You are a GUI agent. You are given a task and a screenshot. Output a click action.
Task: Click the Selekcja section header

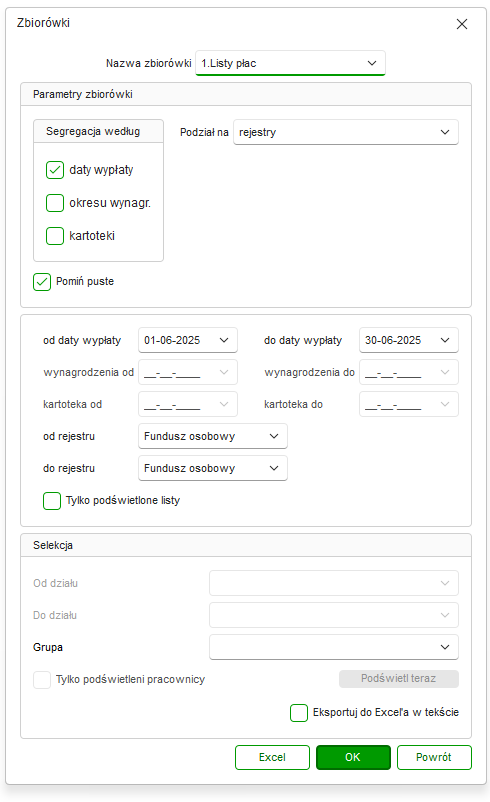point(246,545)
